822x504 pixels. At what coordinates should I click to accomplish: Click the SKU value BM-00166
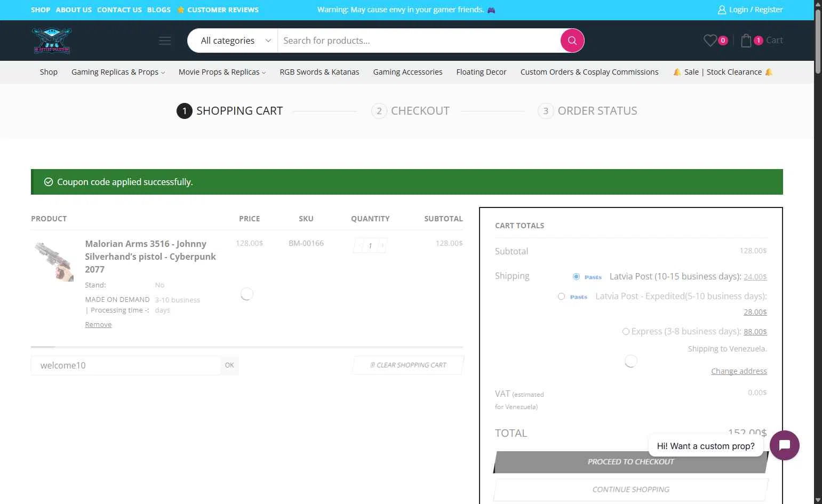[306, 243]
